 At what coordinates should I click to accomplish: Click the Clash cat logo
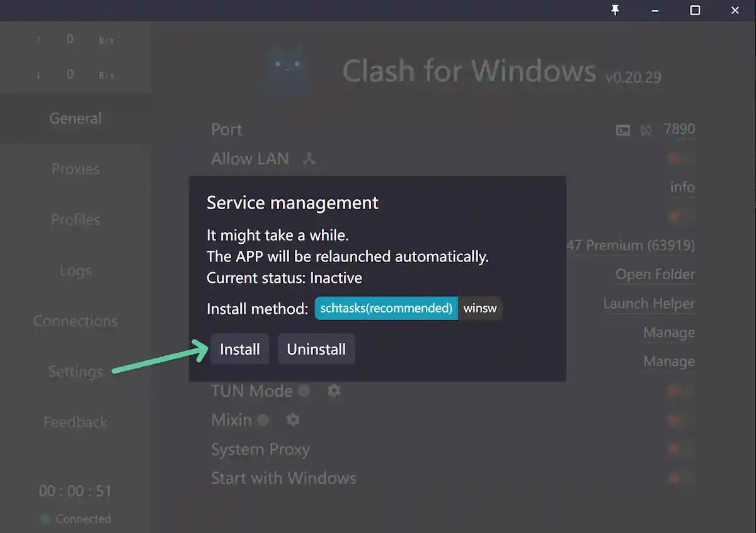coord(287,69)
